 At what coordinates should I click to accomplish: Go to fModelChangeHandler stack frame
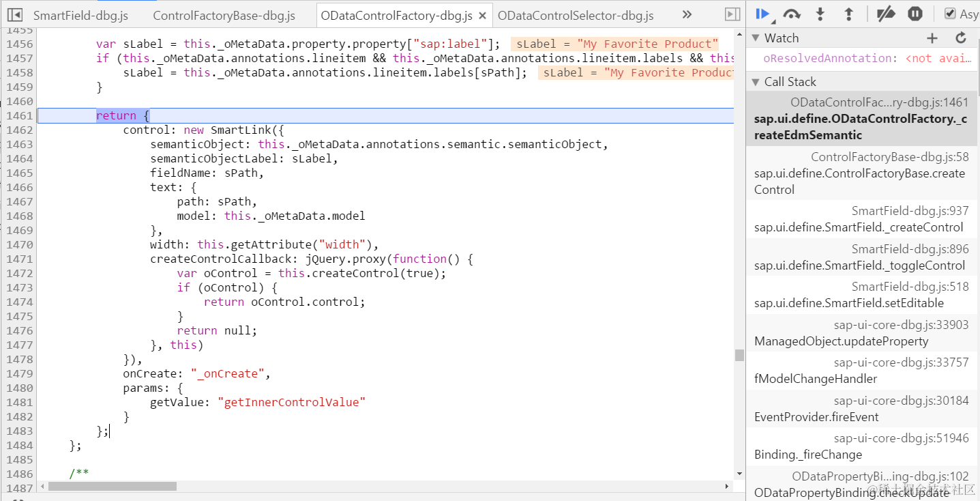863,371
